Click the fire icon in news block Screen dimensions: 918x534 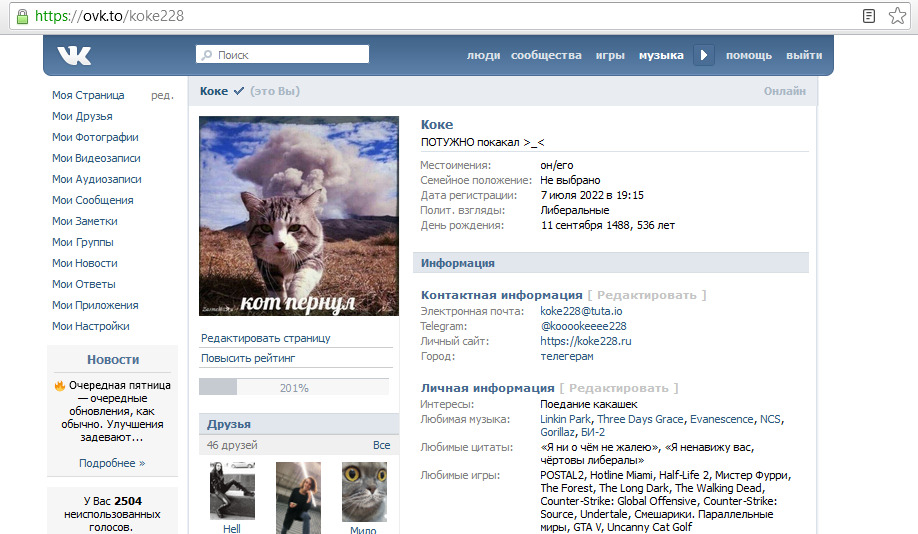point(59,385)
